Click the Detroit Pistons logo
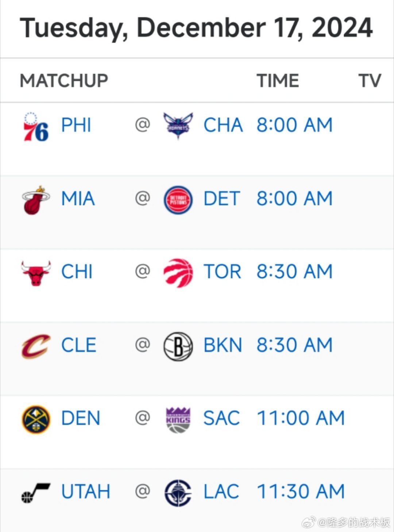This screenshot has width=394, height=532. [178, 200]
